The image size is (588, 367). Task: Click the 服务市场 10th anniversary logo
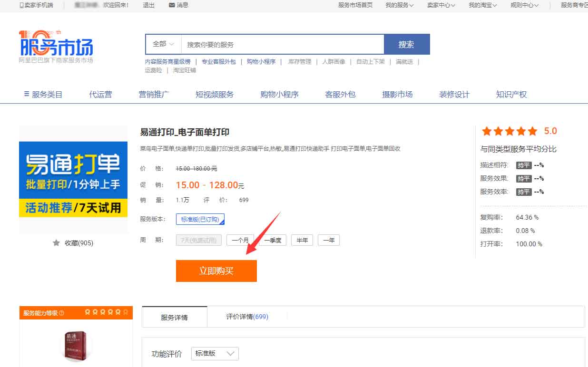(56, 47)
